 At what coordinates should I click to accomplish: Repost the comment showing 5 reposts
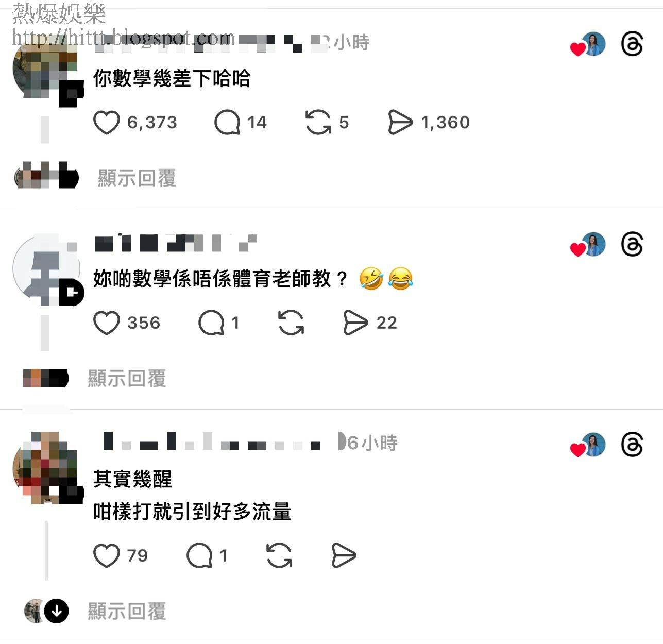coord(318,123)
